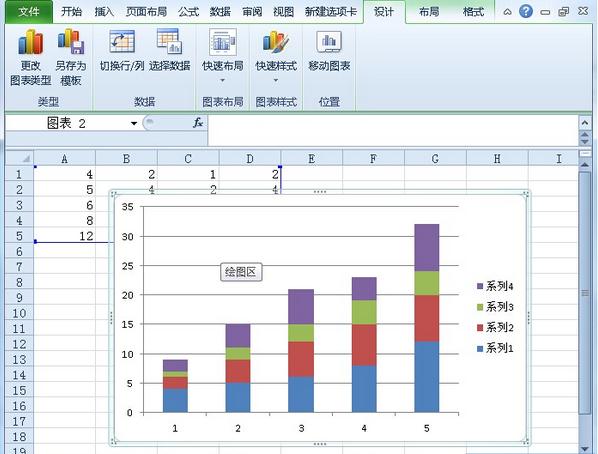This screenshot has height=454, width=598.
Task: Switch to the 开始 (Home) tab
Action: coord(71,12)
